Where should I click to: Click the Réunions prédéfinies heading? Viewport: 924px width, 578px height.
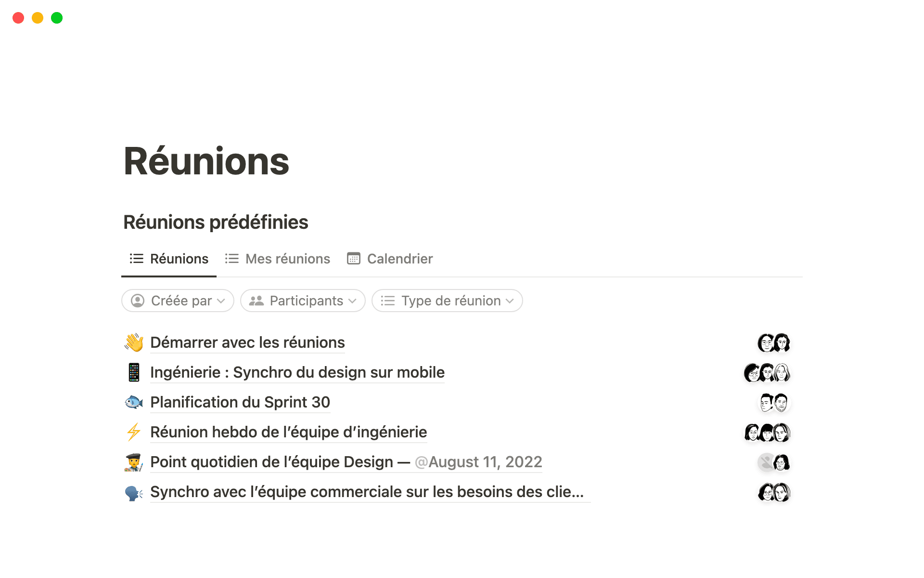[216, 222]
